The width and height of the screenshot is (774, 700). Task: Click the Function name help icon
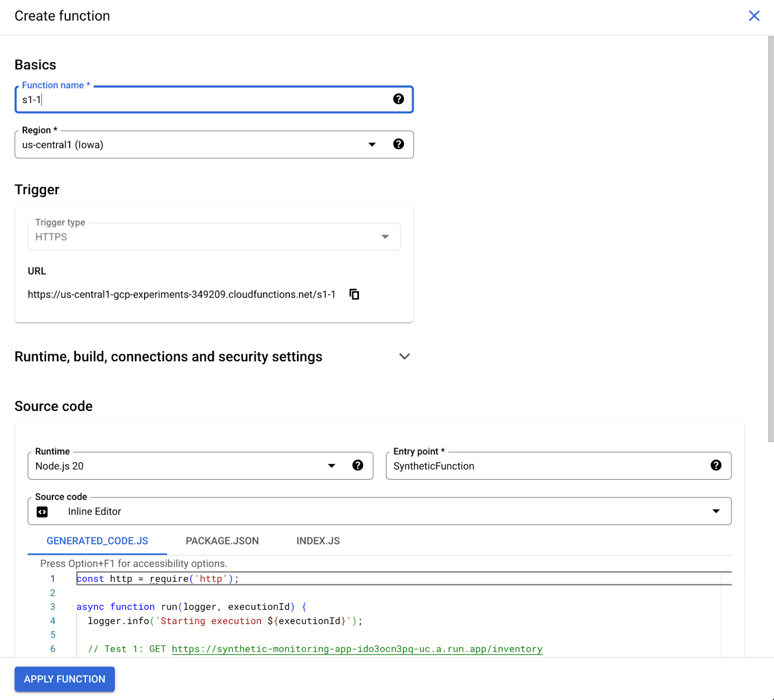pos(398,99)
